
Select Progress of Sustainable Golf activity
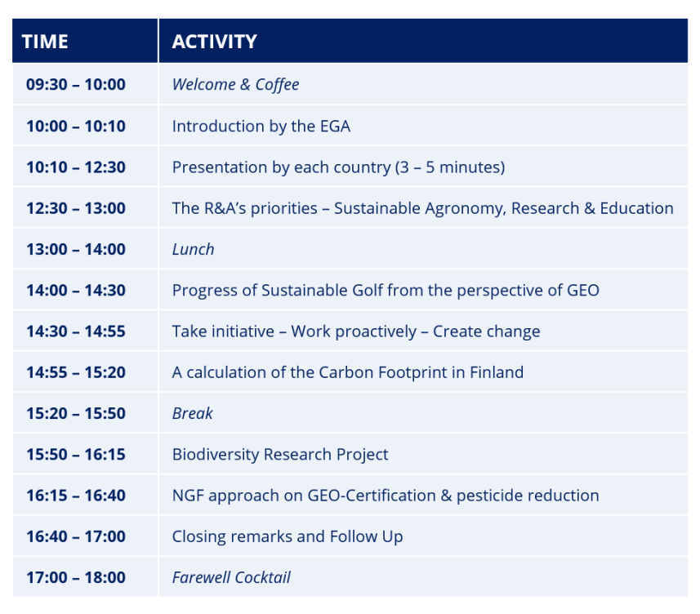pos(386,291)
